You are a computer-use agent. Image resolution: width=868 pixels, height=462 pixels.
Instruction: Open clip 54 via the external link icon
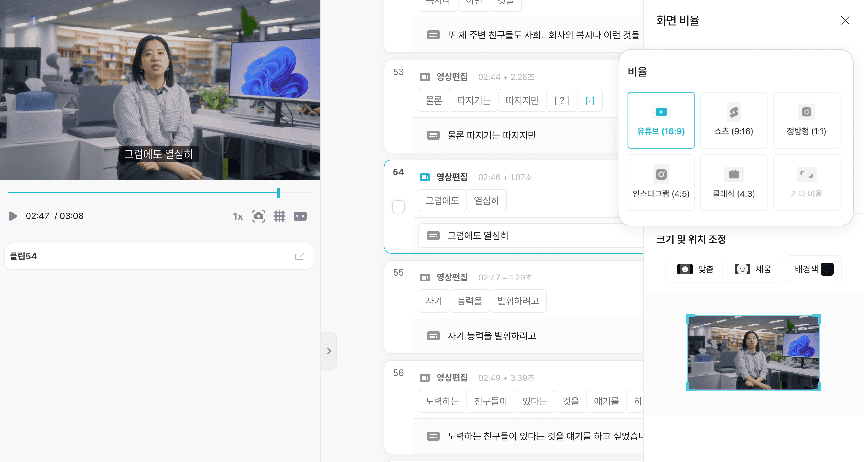[299, 256]
